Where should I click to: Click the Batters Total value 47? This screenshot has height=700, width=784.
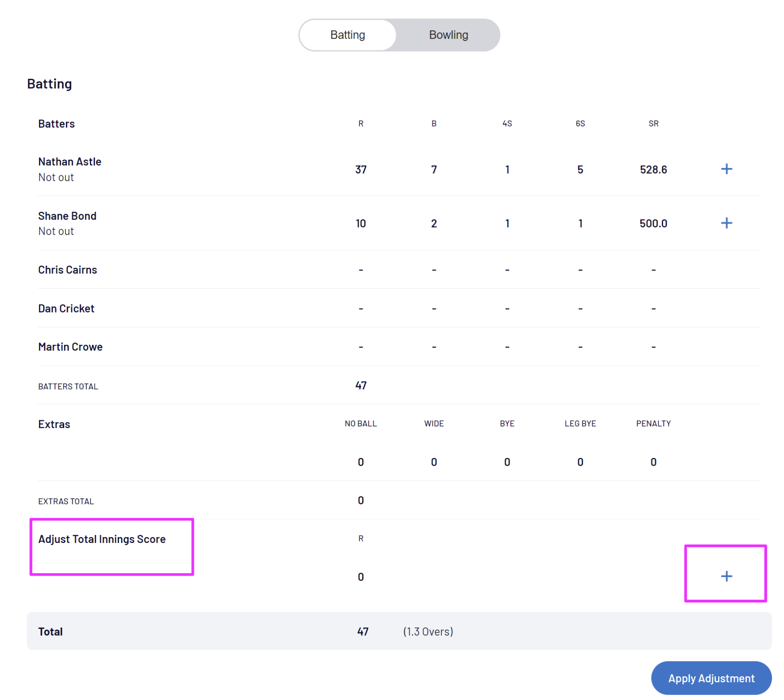(x=361, y=385)
